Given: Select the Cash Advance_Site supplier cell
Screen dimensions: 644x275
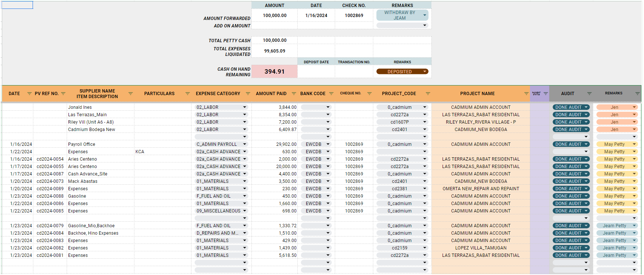Looking at the screenshot, I should coord(100,174).
